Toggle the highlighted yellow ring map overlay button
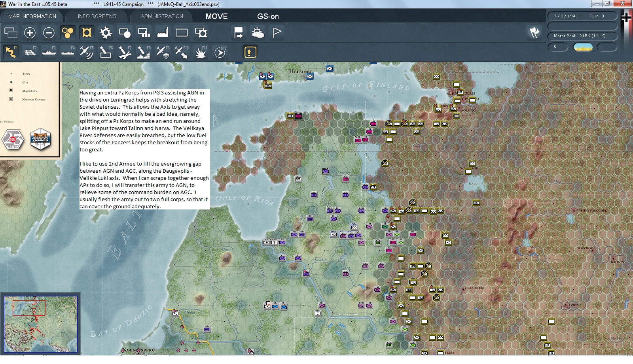 click(x=87, y=33)
